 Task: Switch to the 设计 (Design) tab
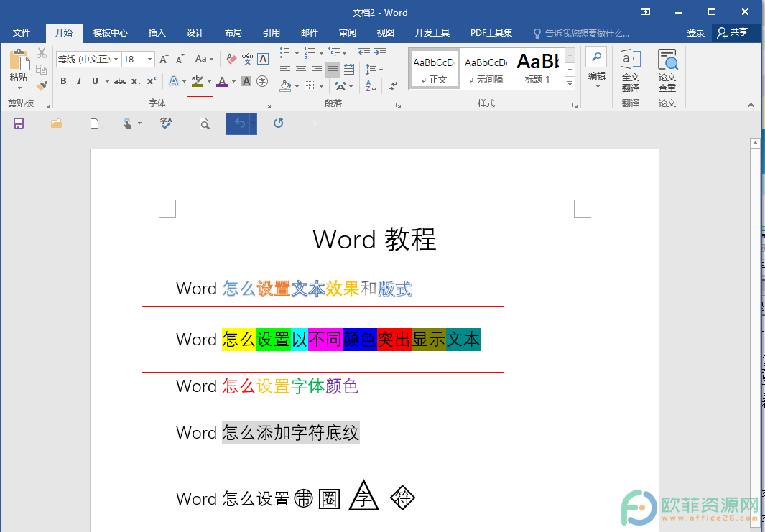click(195, 33)
